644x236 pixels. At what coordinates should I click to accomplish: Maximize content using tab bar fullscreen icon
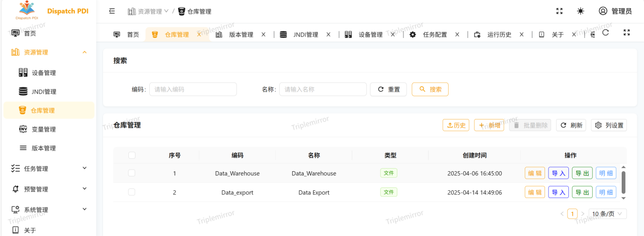pyautogui.click(x=627, y=32)
